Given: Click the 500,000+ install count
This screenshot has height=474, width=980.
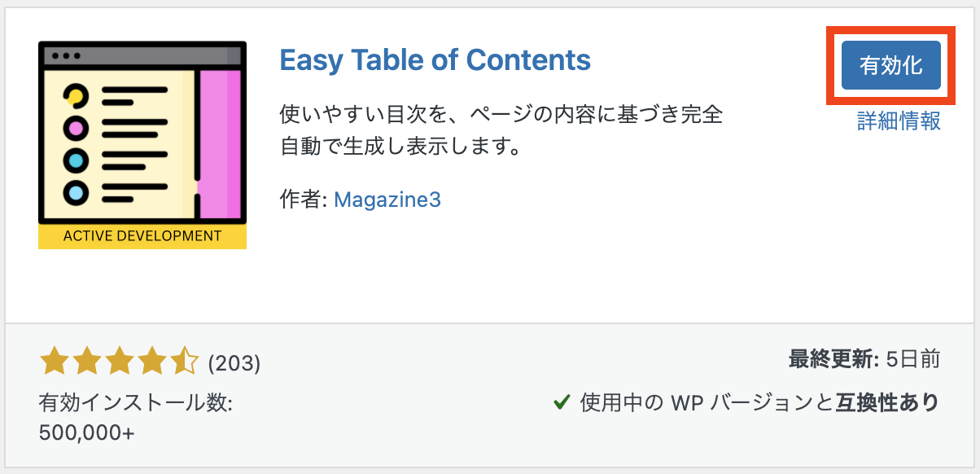Looking at the screenshot, I should (x=87, y=433).
